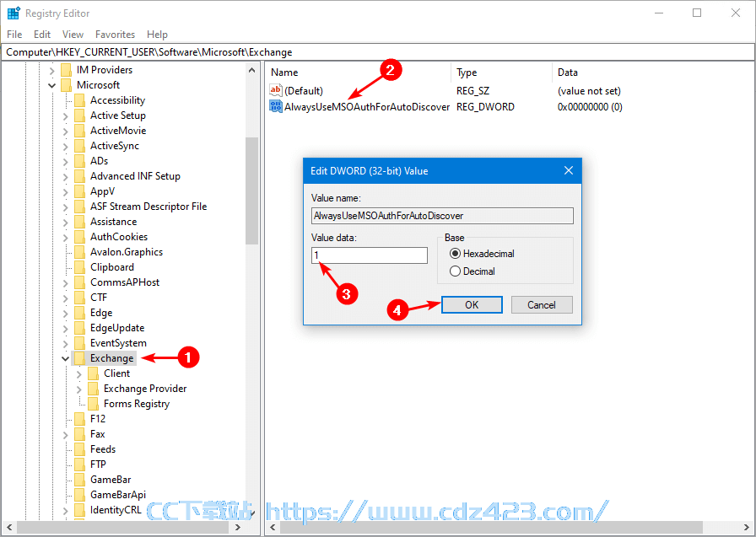Viewport: 756px width, 537px height.
Task: Expand the Client subkey node
Action: (x=78, y=373)
